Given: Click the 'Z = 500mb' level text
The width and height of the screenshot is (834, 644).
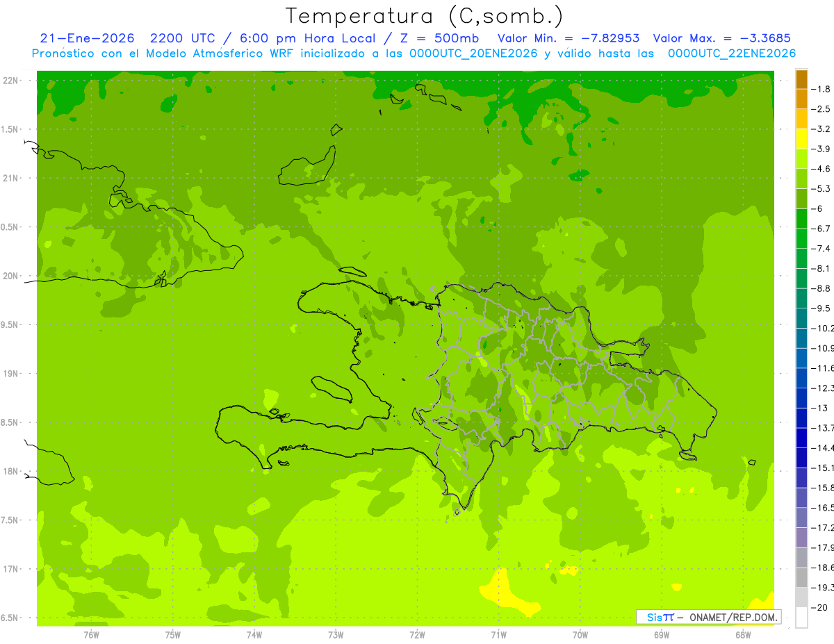Looking at the screenshot, I should 439,38.
